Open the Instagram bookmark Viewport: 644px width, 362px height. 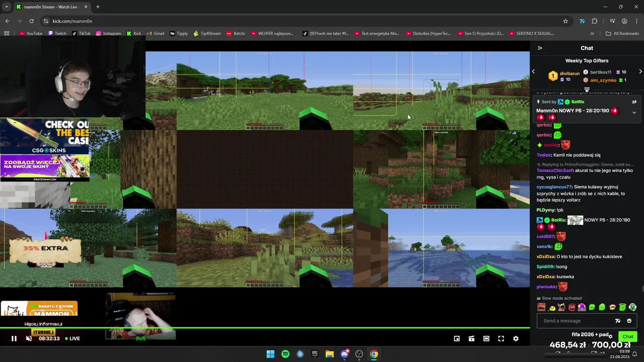pyautogui.click(x=108, y=34)
